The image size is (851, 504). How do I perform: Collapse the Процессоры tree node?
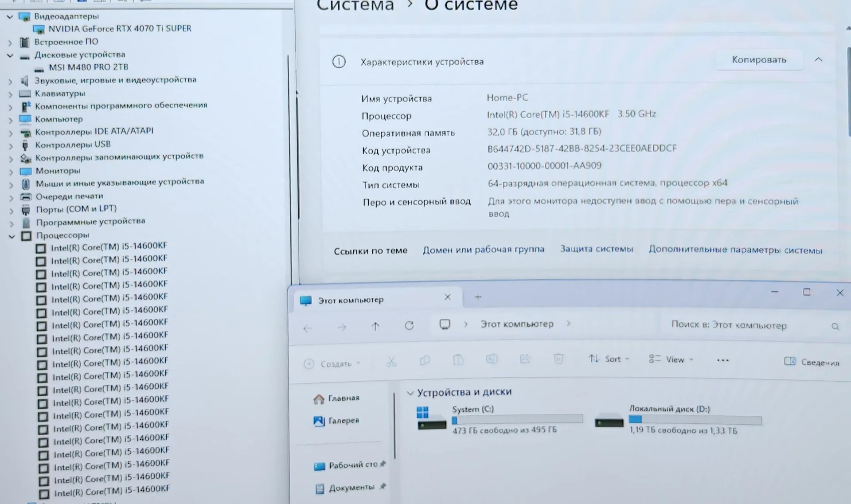(12, 236)
